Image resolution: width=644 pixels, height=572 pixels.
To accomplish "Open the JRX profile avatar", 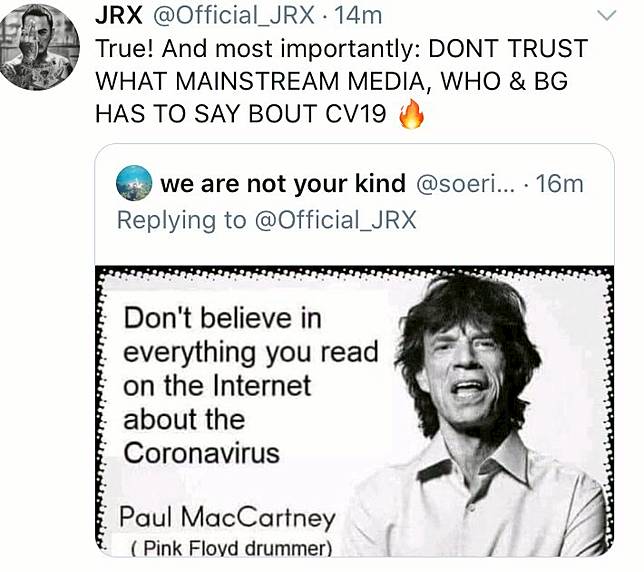I will (40, 47).
